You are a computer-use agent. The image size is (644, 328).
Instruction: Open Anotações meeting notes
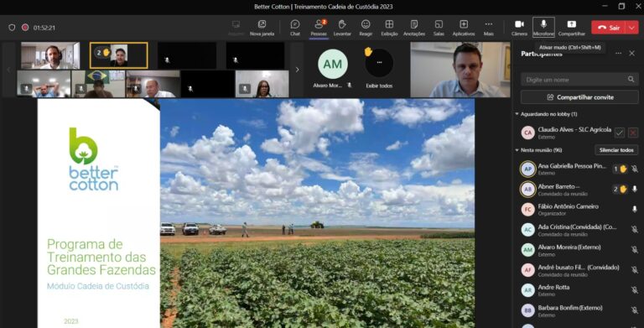click(x=414, y=28)
